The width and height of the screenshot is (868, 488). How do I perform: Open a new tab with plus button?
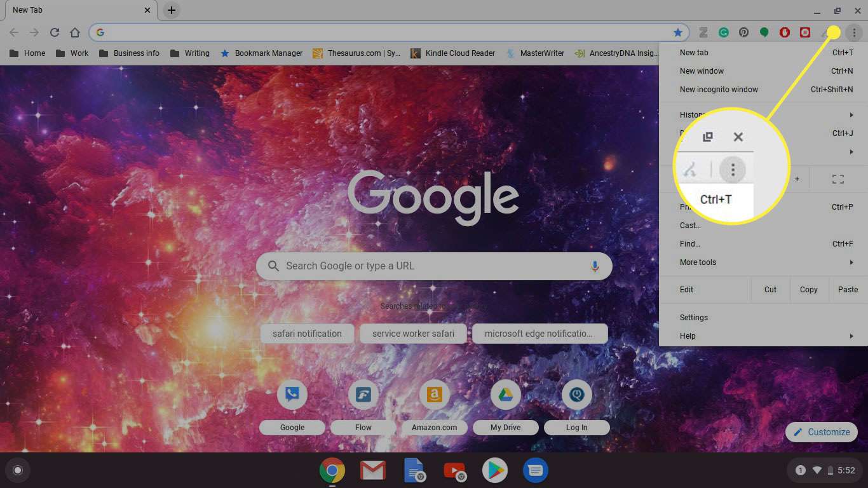click(172, 10)
